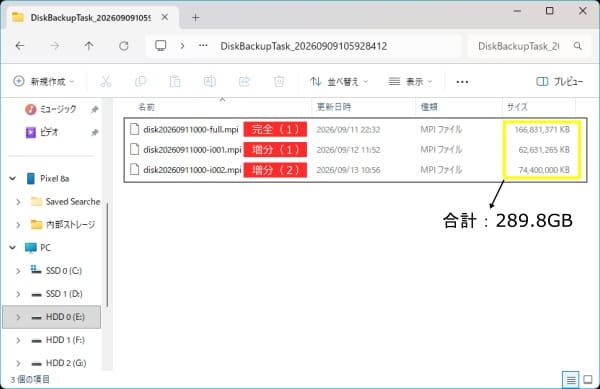600x389 pixels.
Task: Expand the HDD 0 (E:) drive node
Action: tap(18, 317)
